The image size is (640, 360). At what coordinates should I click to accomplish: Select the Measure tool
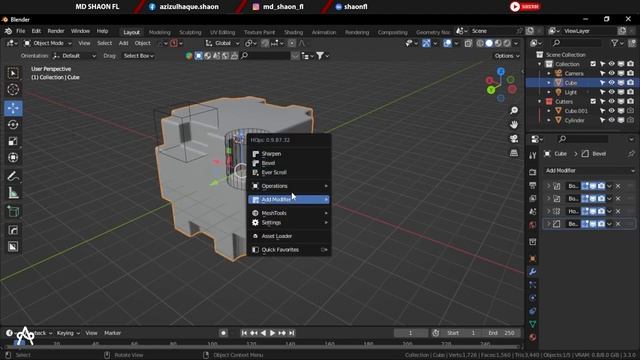[13, 193]
